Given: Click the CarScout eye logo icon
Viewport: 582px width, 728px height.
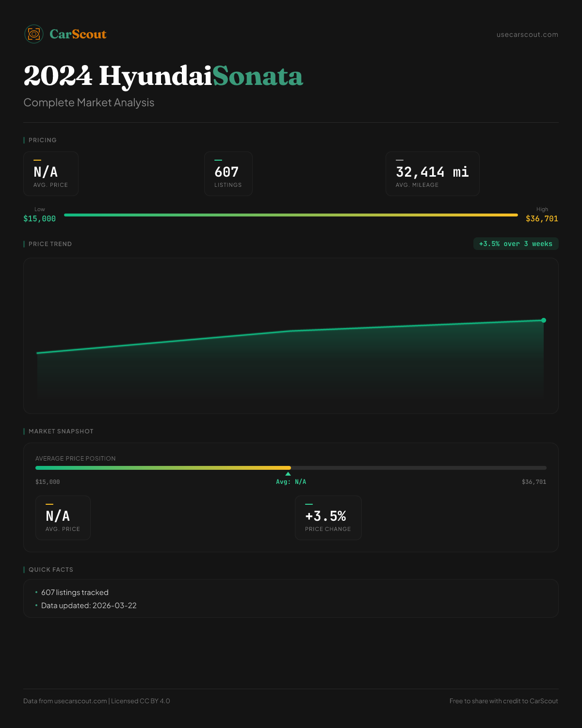Looking at the screenshot, I should click(x=34, y=34).
